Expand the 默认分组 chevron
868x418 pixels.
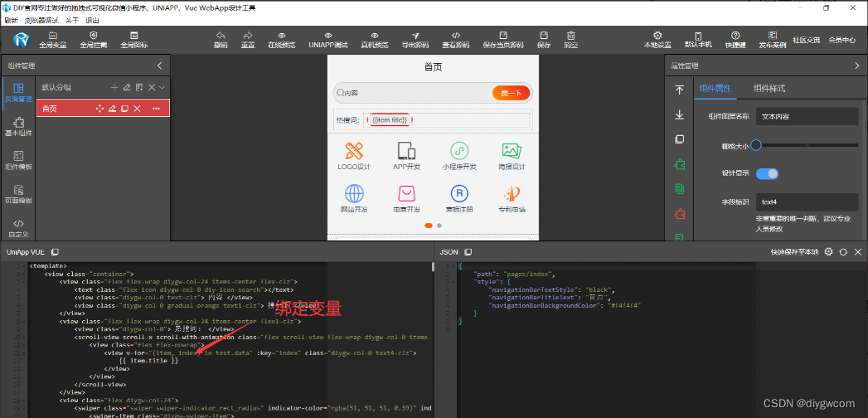click(x=162, y=87)
